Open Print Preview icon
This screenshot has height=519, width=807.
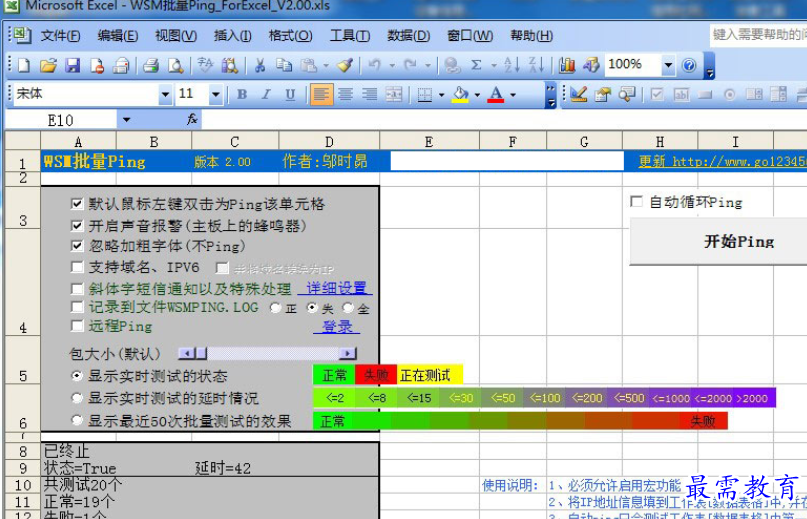(x=175, y=65)
